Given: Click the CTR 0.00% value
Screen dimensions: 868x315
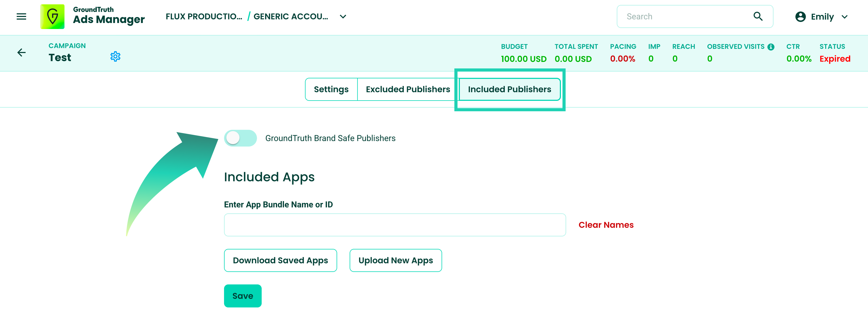Looking at the screenshot, I should pos(799,59).
